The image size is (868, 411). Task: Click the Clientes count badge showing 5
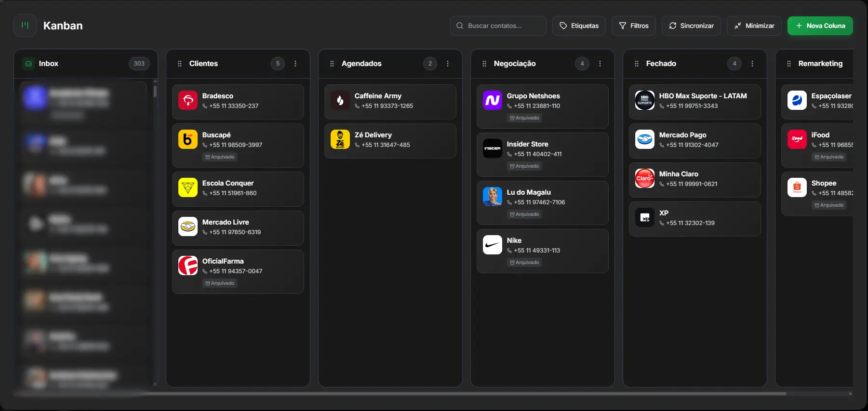tap(278, 64)
